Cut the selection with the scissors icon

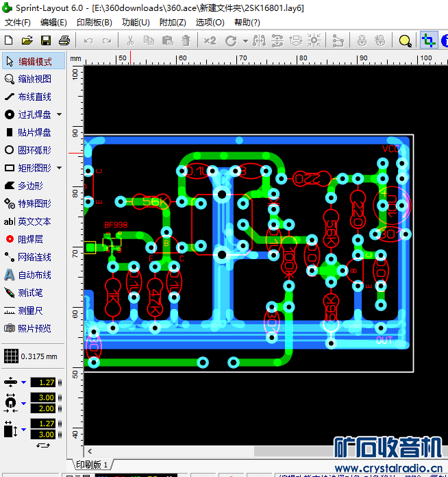tap(130, 40)
